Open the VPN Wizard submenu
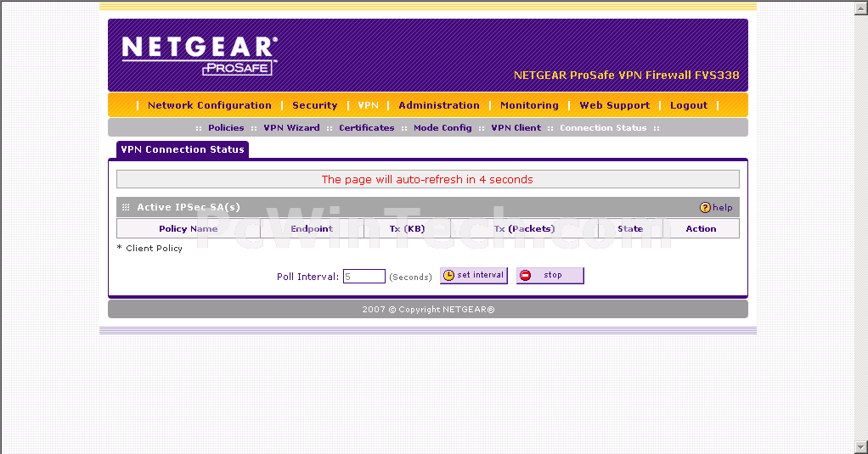 point(291,128)
